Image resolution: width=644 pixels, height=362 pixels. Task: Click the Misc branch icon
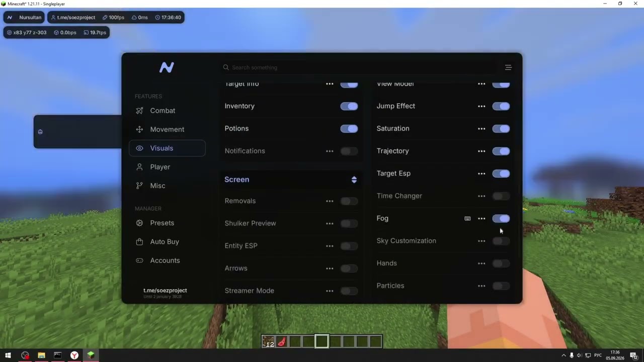coord(139,186)
